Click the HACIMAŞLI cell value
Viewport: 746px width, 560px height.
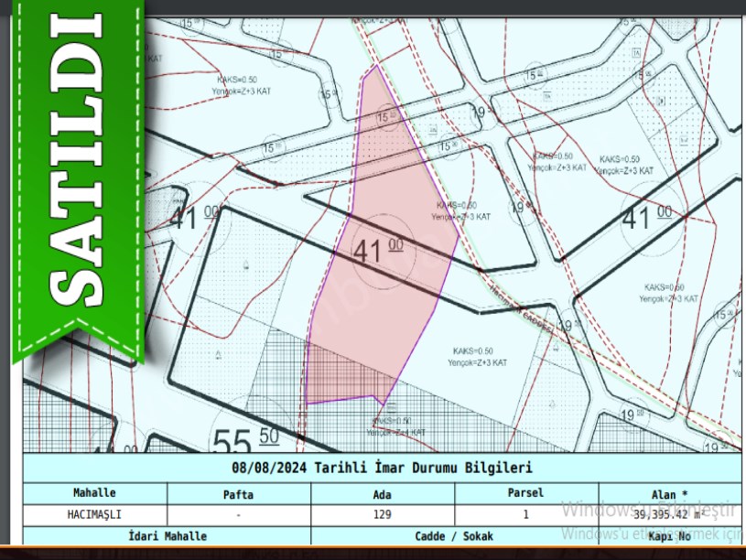[x=94, y=514]
